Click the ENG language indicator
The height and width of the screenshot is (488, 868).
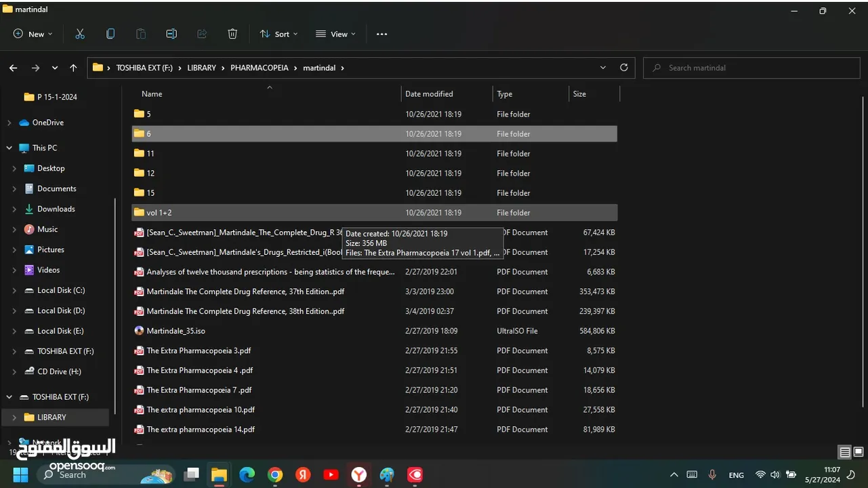tap(736, 475)
